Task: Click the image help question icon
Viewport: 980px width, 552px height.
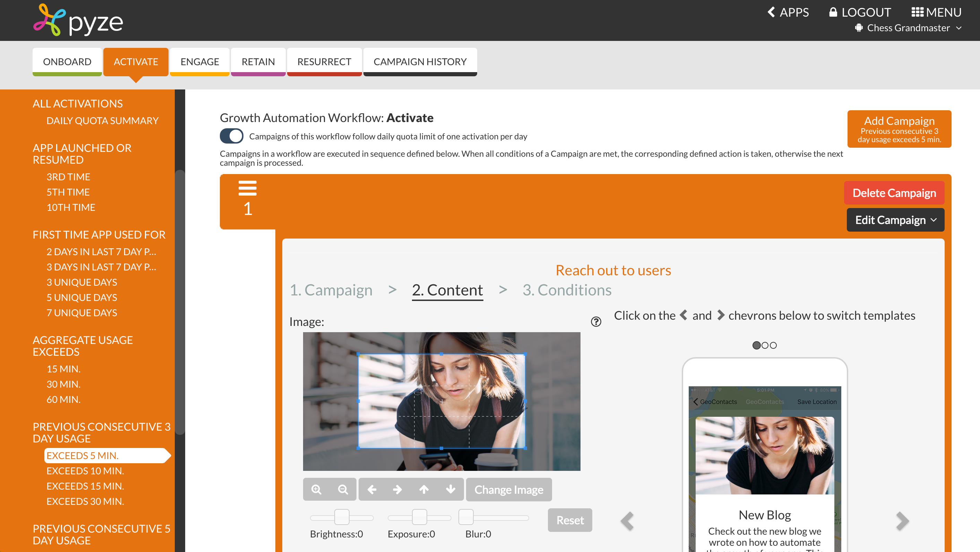Action: (x=596, y=322)
